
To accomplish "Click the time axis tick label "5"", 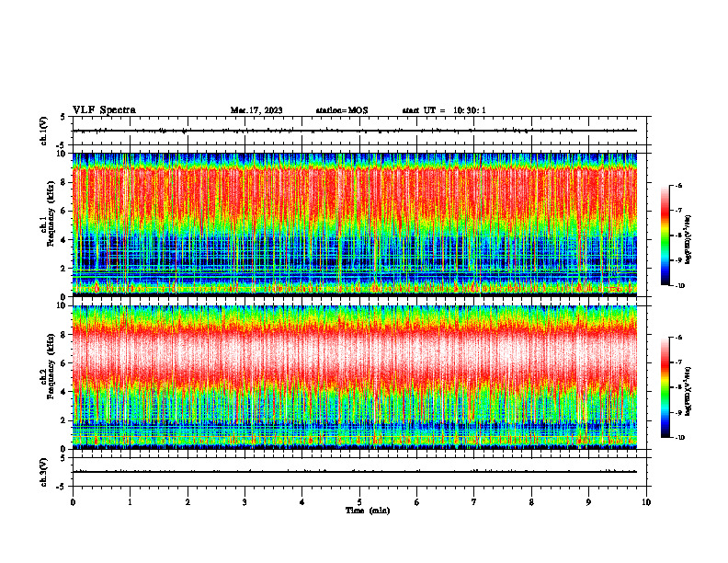I will [x=359, y=502].
